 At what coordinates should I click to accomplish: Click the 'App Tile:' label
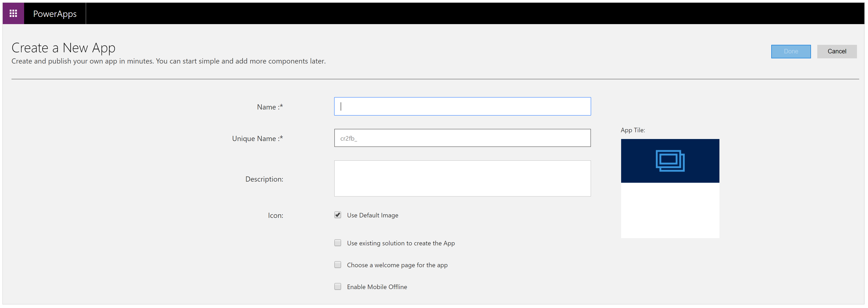633,130
